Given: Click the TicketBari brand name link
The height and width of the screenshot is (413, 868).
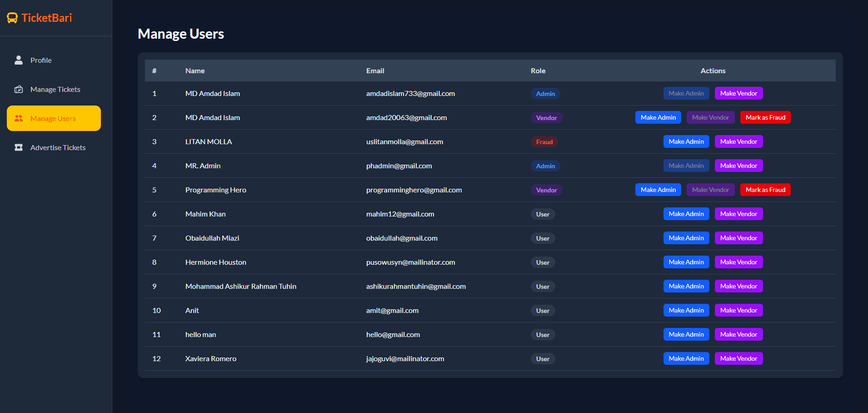Looking at the screenshot, I should point(47,18).
